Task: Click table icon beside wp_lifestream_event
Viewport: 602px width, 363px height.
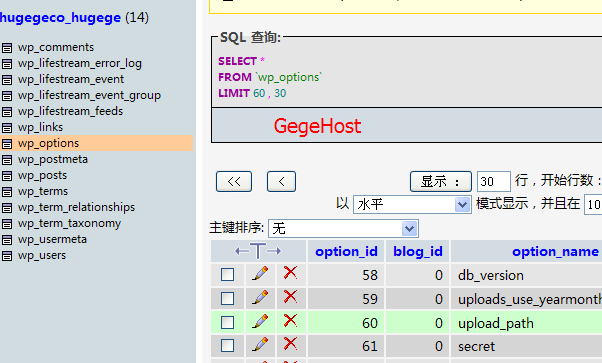Action: [7, 80]
